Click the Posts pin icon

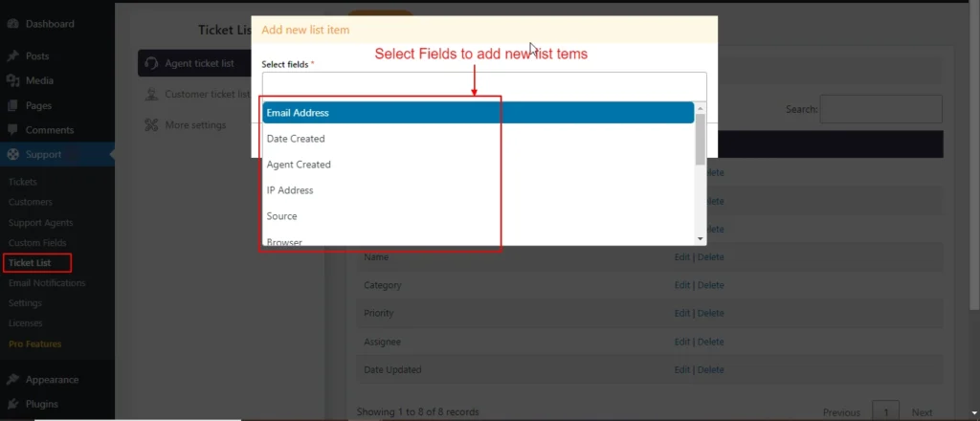(x=12, y=56)
